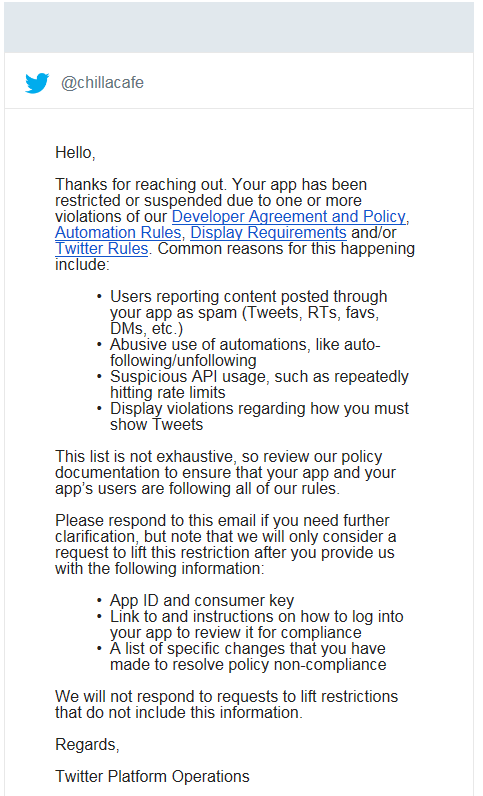
Task: Click the 'Hello,' greeting line
Action: (75, 152)
